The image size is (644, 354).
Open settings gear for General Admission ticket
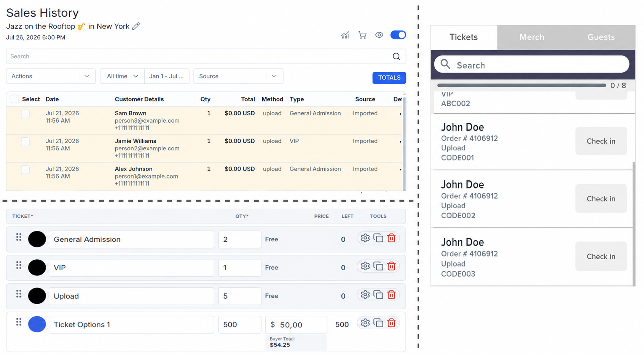(365, 238)
